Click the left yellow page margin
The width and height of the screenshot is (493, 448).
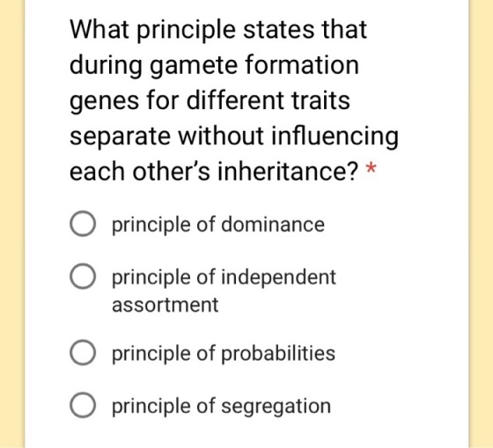click(12, 224)
